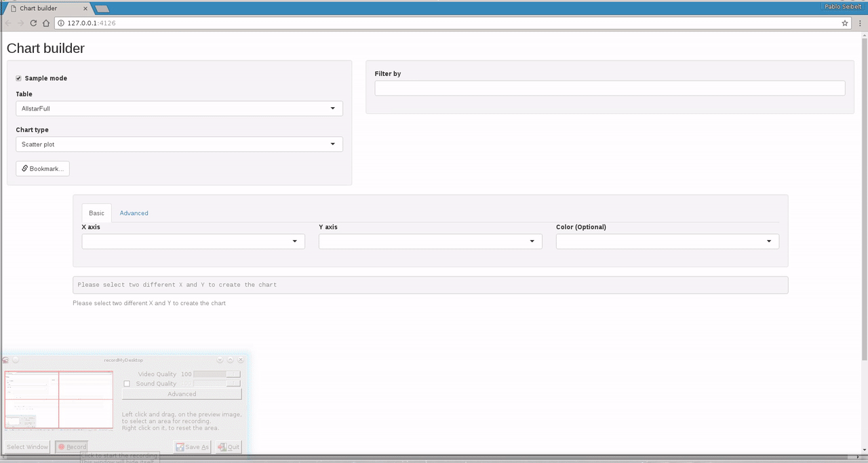The image size is (868, 463).
Task: Select the Basic tab
Action: pos(96,213)
